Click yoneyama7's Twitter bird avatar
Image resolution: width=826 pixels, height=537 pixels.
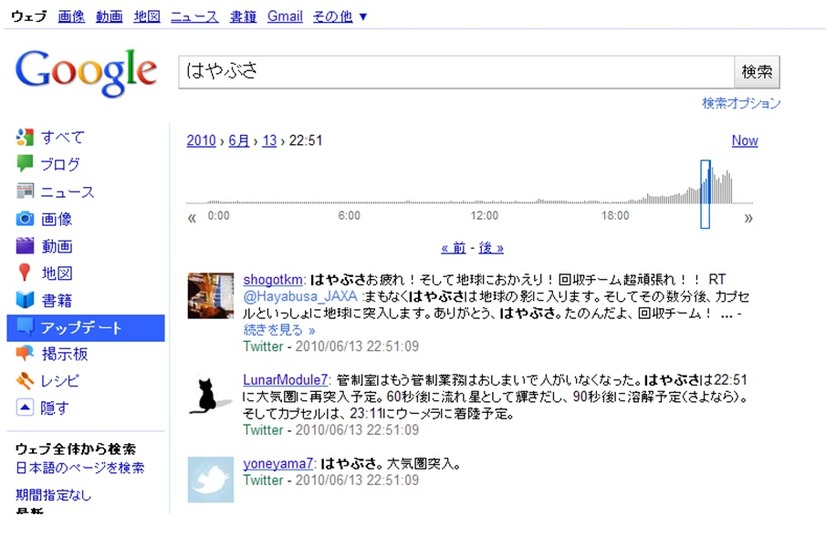[x=211, y=480]
